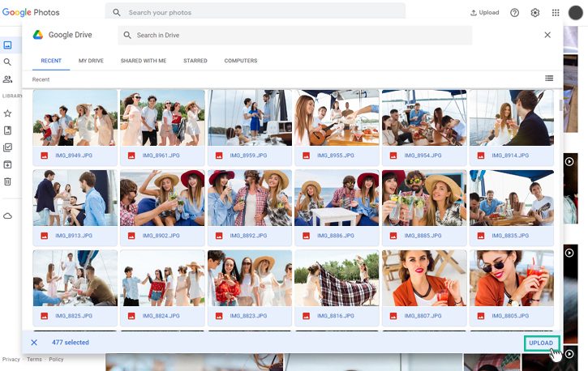
Task: Open Trash icon in sidebar
Action: coord(7,181)
